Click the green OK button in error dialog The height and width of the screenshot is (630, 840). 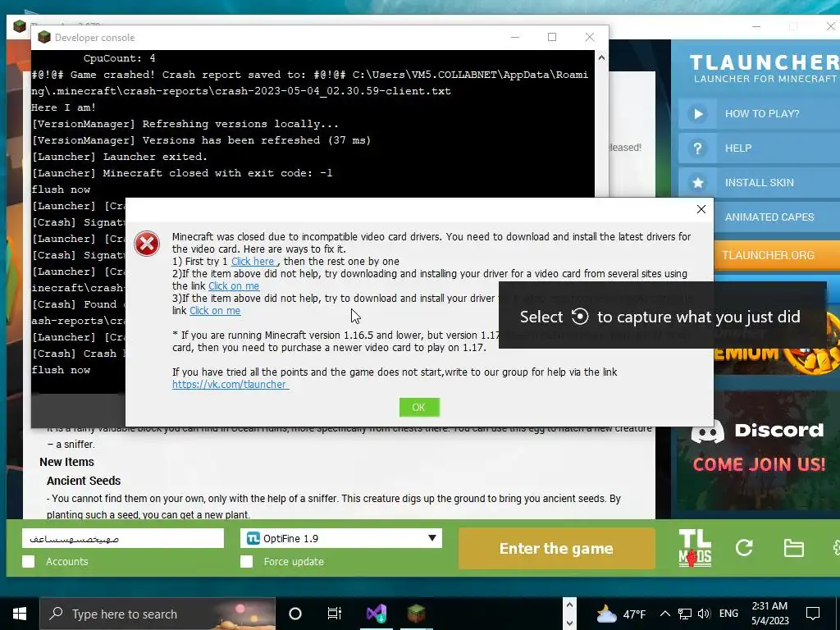click(x=419, y=407)
